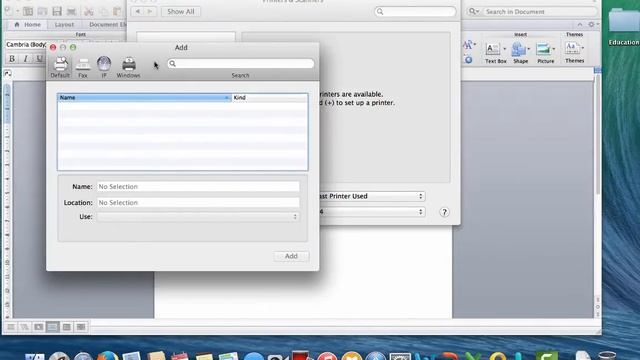Click the Themes icon in ribbon
This screenshot has width=640, height=360.
tap(572, 48)
